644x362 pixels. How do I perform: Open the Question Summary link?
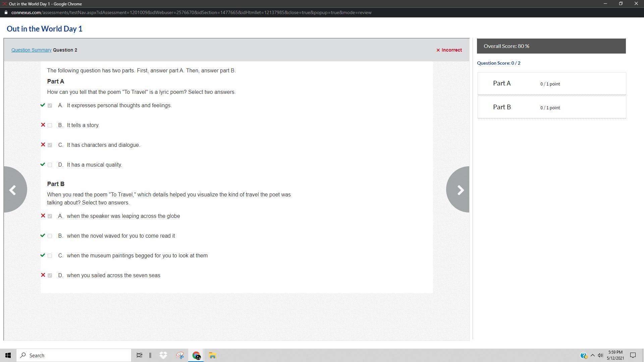31,50
